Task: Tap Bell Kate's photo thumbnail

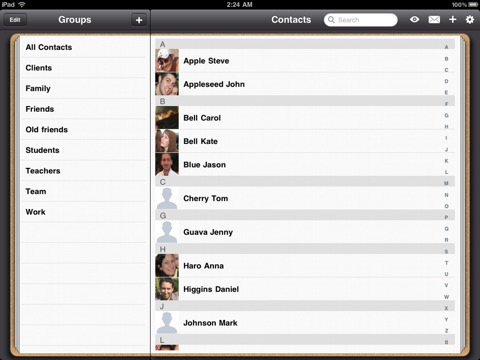Action: [167, 141]
